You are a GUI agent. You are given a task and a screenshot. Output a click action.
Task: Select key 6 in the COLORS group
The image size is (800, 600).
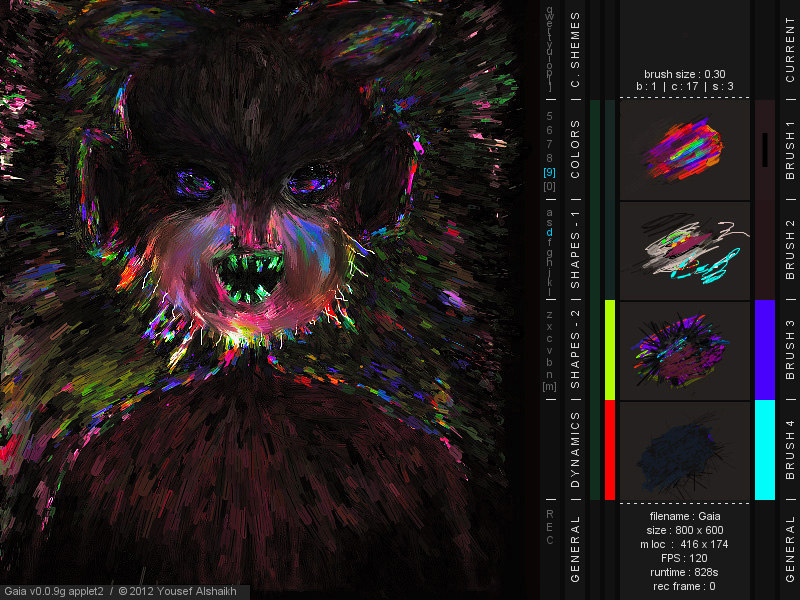coord(549,130)
